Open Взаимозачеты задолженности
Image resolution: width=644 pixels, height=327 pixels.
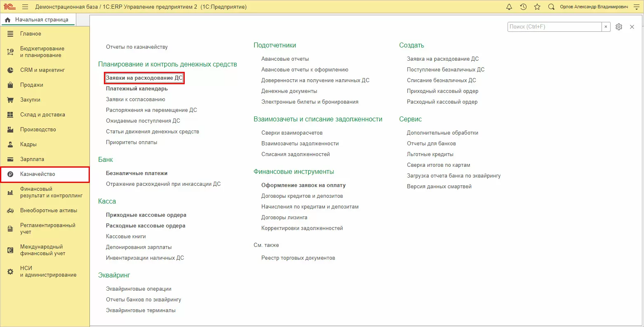point(300,144)
